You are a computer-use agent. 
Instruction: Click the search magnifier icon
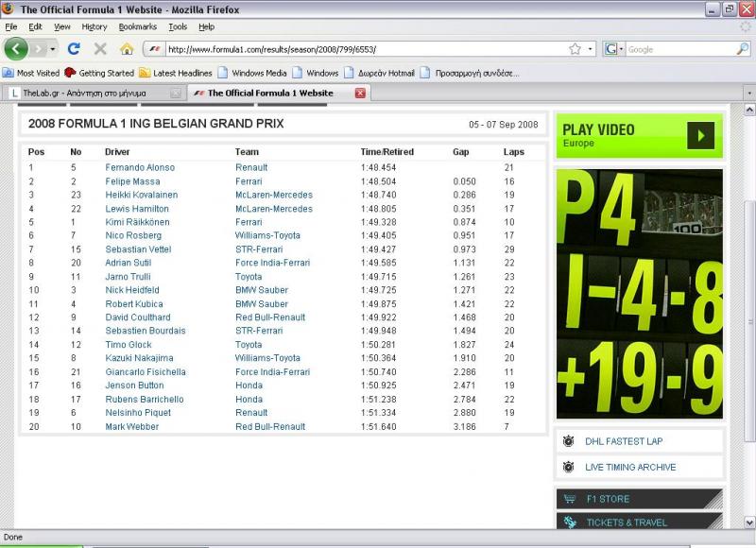pyautogui.click(x=743, y=49)
